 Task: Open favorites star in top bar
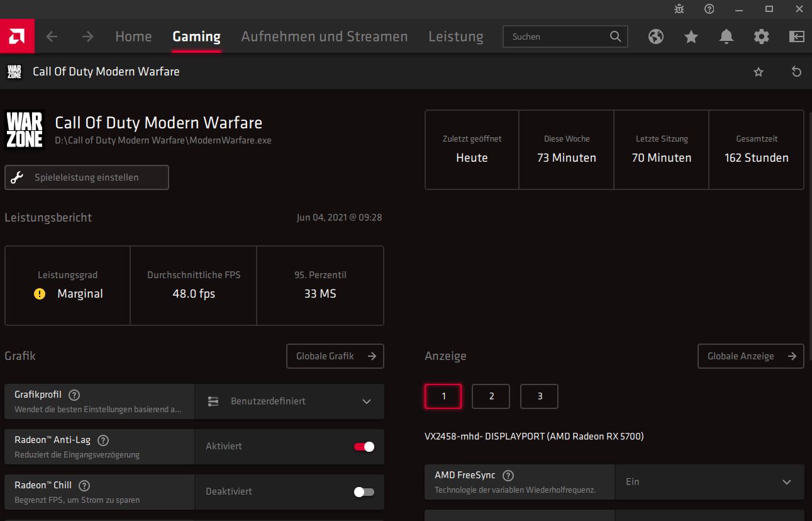pyautogui.click(x=691, y=36)
